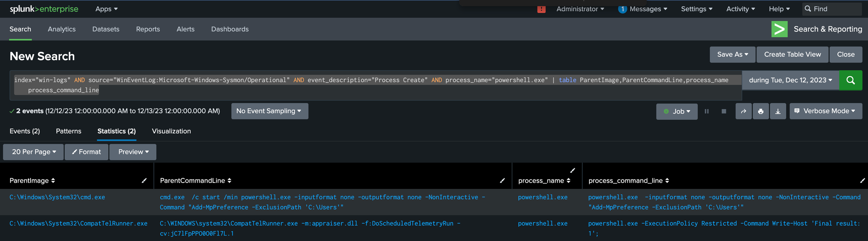The height and width of the screenshot is (241, 868).
Task: Open No Event Sampling dropdown
Action: click(x=270, y=111)
